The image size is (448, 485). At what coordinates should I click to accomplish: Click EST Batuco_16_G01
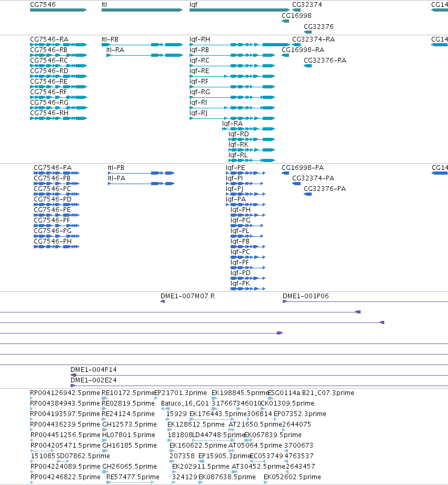point(185,403)
